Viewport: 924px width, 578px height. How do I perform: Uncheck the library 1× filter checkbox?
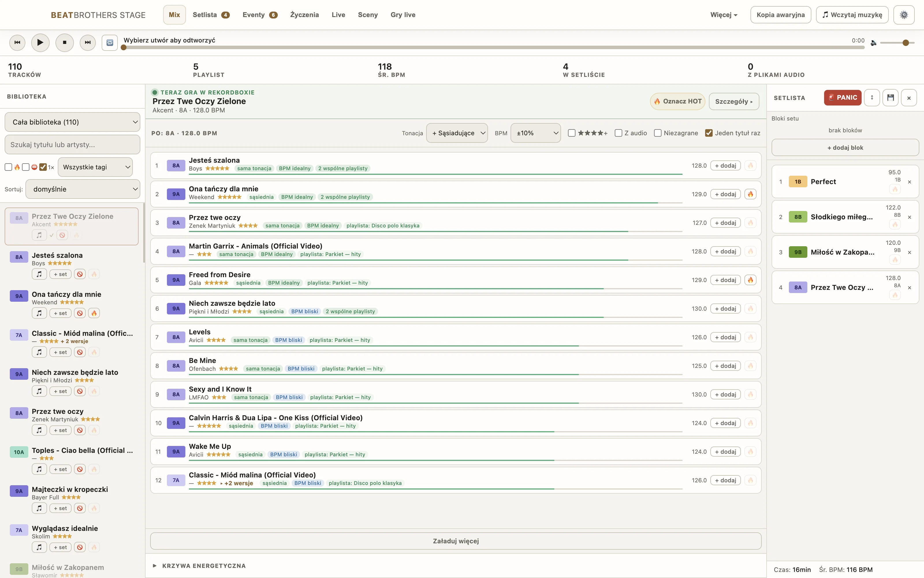click(43, 167)
